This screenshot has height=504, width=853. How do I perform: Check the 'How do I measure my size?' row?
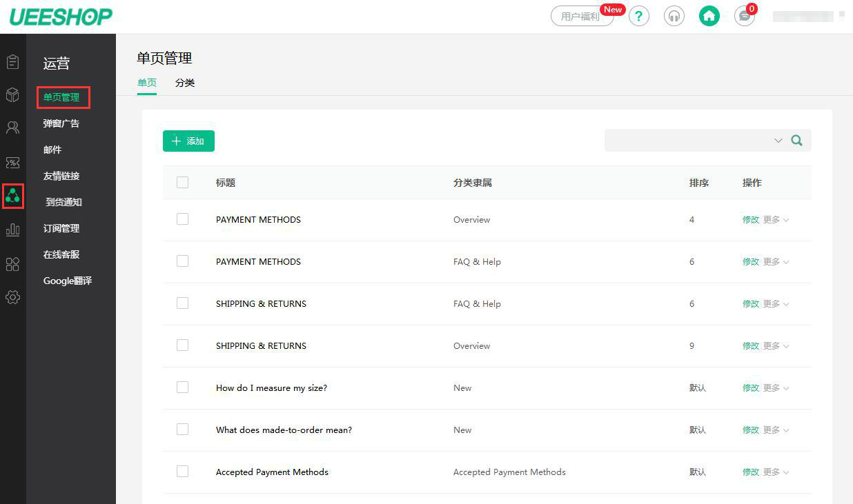182,387
